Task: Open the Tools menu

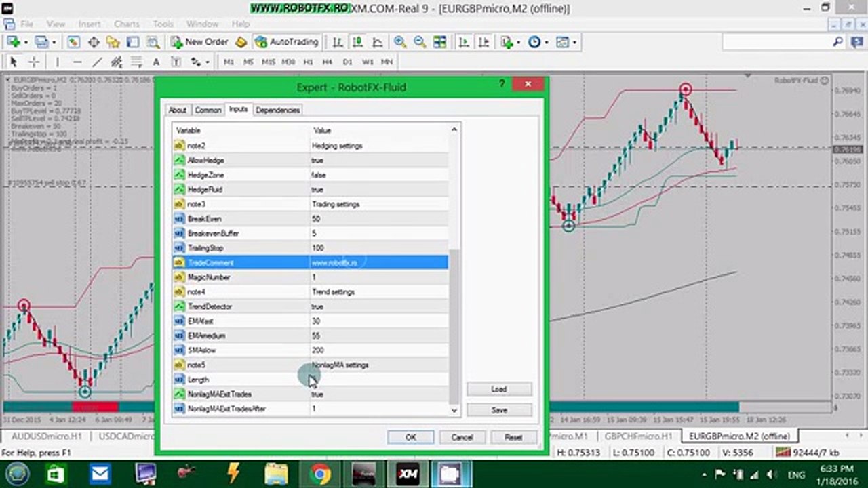Action: 163,24
